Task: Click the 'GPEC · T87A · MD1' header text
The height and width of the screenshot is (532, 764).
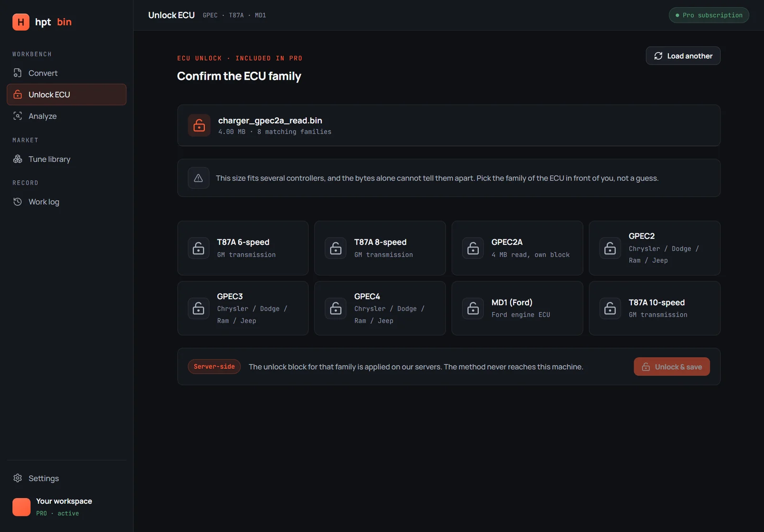Action: 234,15
